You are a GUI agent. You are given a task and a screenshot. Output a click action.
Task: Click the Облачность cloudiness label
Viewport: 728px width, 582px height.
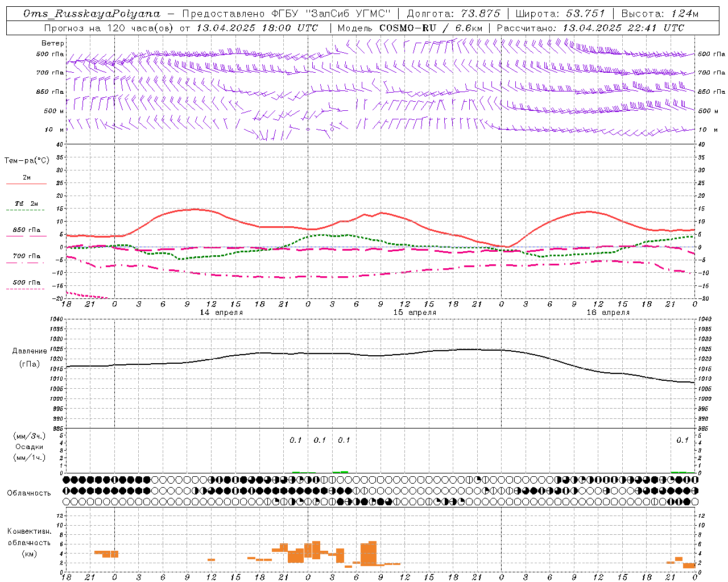(x=29, y=493)
